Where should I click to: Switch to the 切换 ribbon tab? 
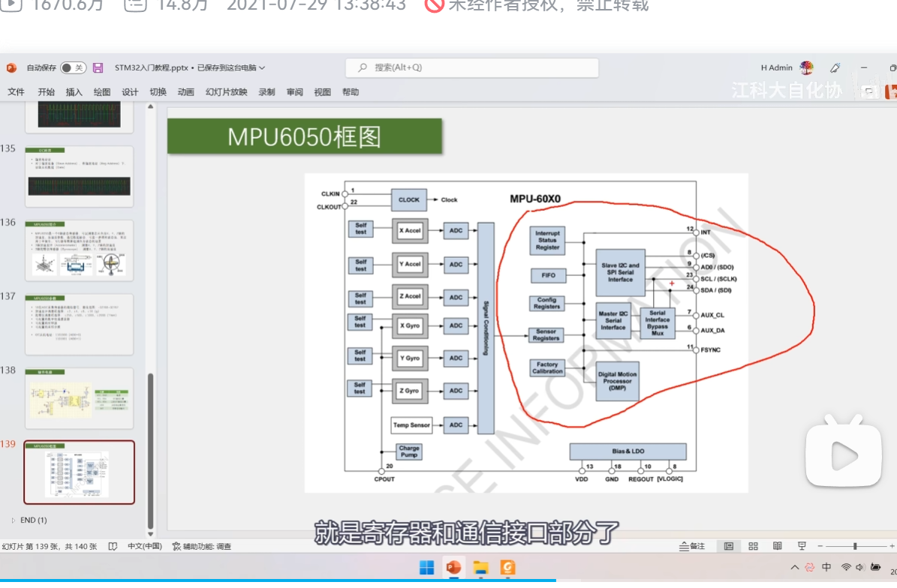(158, 92)
